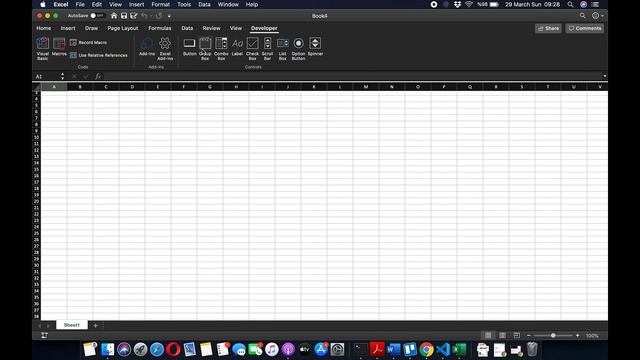Screen dimensions: 640x360
Task: Open the Data ribbon tab
Action: point(187,28)
